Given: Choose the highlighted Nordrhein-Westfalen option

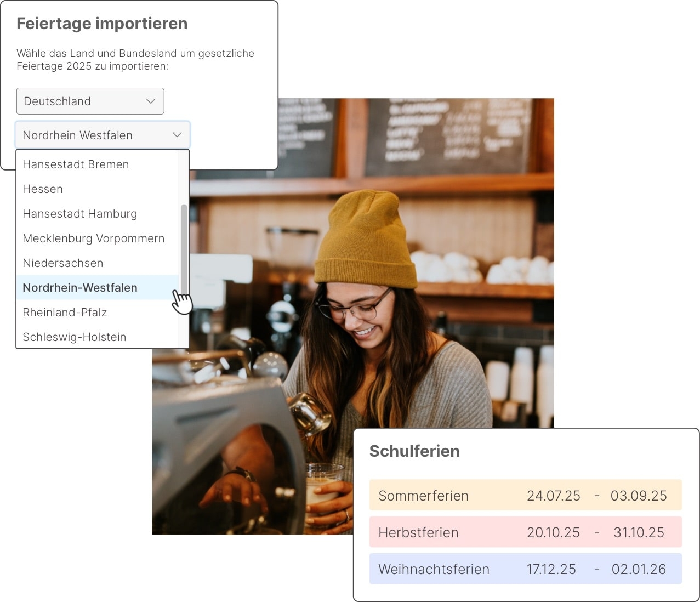Looking at the screenshot, I should 80,288.
